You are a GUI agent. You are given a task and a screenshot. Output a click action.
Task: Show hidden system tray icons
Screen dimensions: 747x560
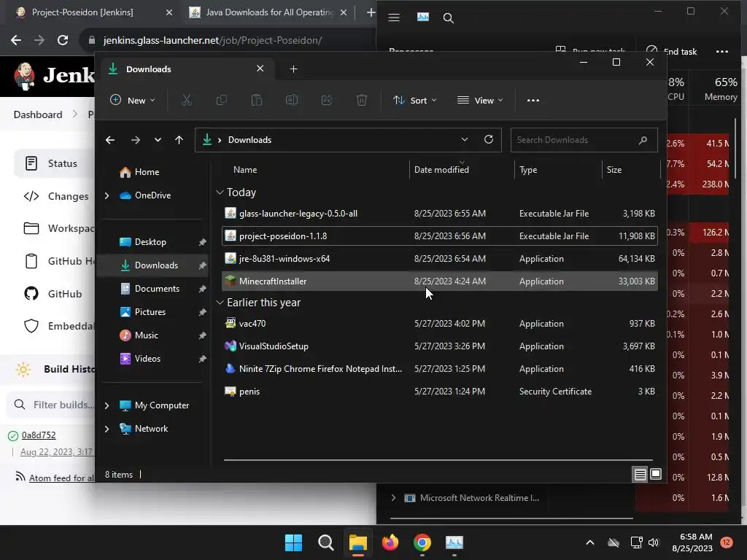589,542
